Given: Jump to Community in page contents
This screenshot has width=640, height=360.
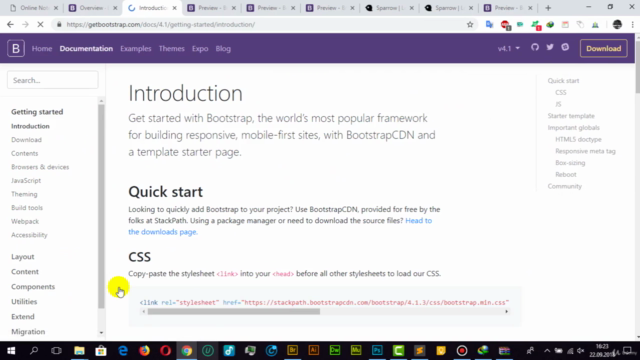Looking at the screenshot, I should [564, 186].
